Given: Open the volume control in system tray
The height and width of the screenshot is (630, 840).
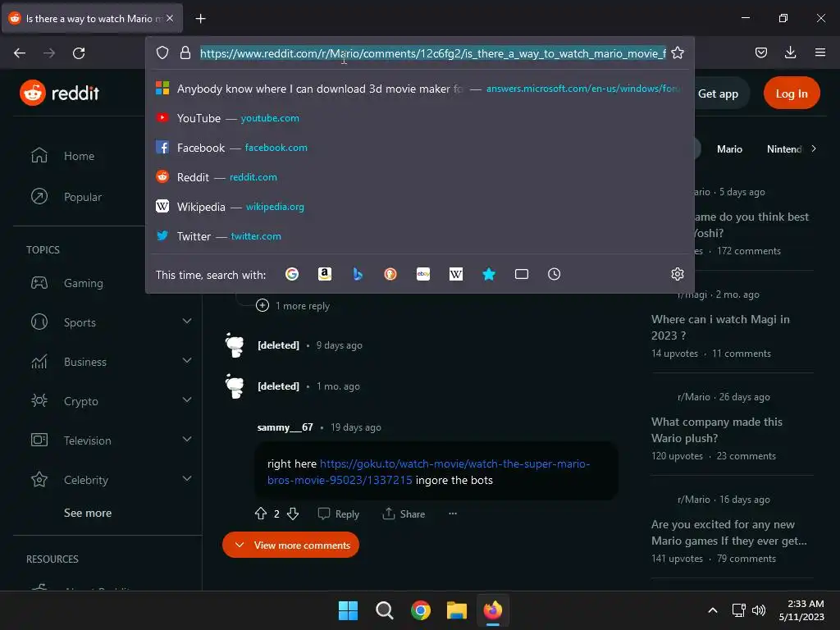Looking at the screenshot, I should click(759, 610).
